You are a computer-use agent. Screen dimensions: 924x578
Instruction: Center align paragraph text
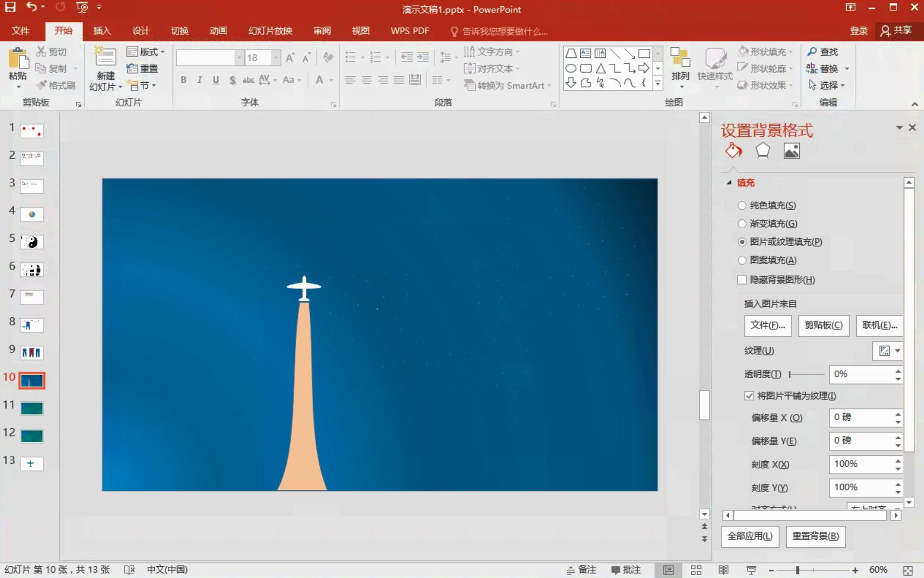[367, 80]
